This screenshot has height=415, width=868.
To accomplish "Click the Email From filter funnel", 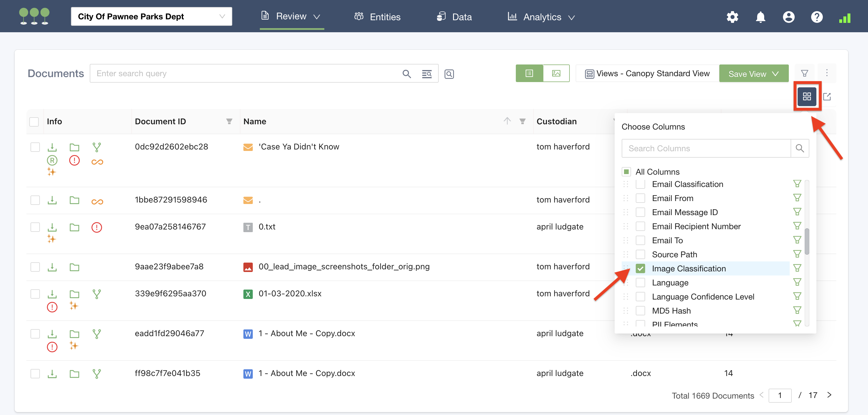I will click(x=797, y=198).
